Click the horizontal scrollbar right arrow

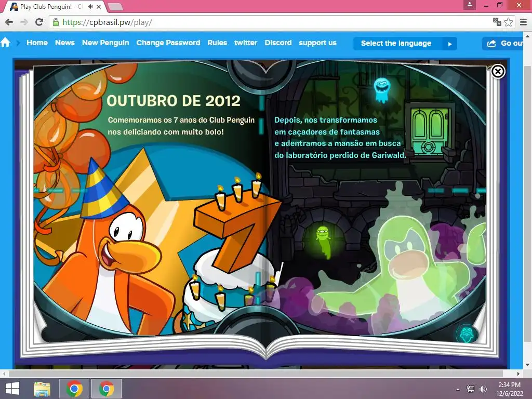(518, 374)
